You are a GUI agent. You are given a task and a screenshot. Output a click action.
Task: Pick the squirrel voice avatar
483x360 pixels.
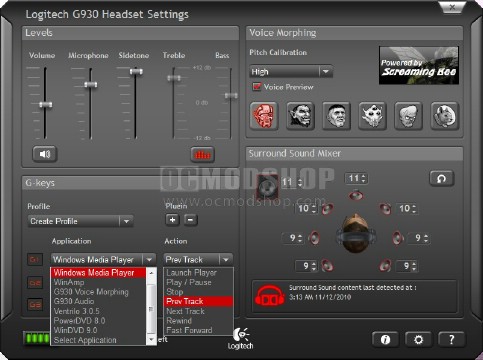click(x=445, y=116)
